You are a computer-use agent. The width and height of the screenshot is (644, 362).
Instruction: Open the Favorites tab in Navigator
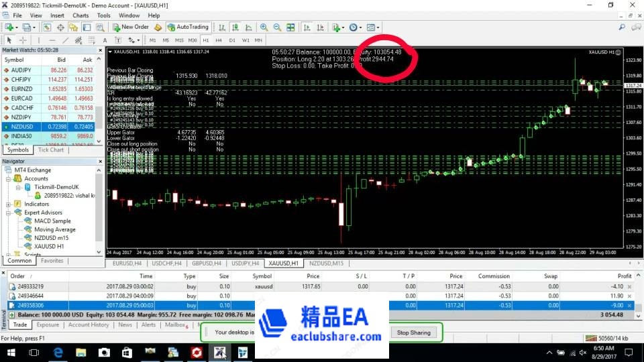52,261
